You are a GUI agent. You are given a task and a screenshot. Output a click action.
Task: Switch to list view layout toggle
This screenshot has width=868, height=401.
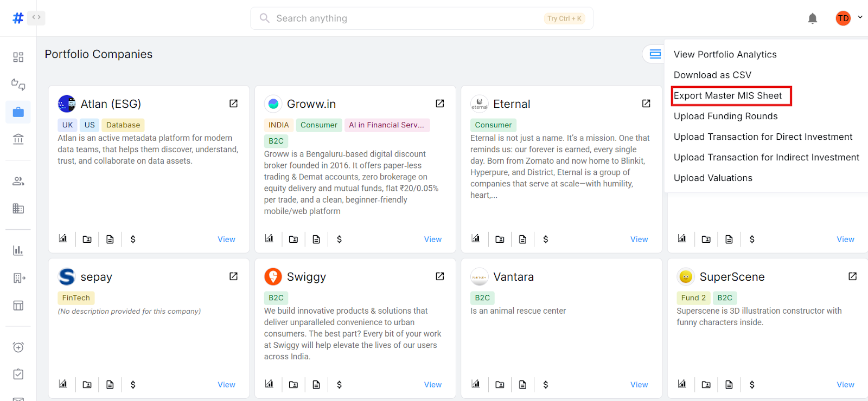pyautogui.click(x=655, y=54)
